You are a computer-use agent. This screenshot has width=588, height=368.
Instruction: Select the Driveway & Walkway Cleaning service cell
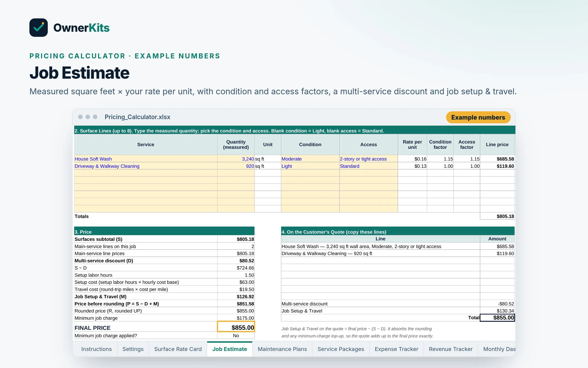[x=146, y=166]
